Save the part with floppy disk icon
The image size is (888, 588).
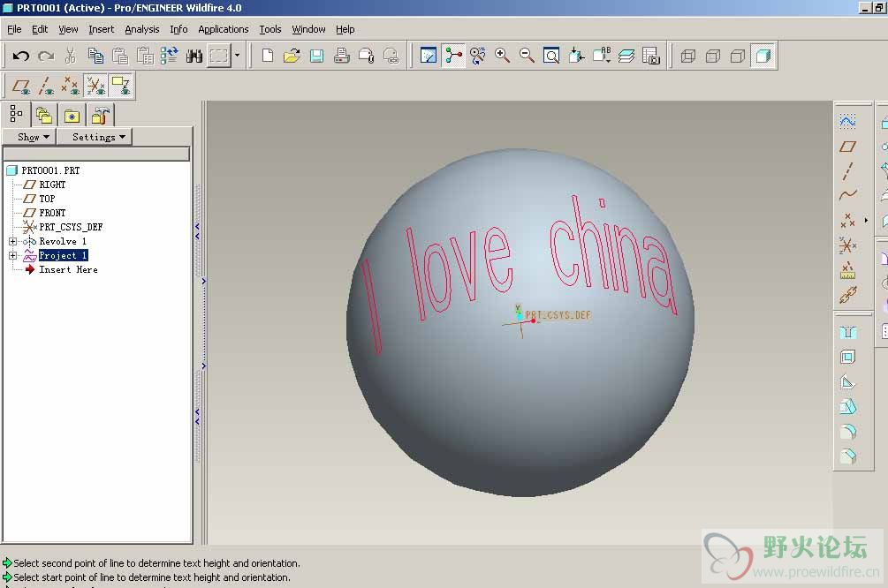pyautogui.click(x=316, y=56)
